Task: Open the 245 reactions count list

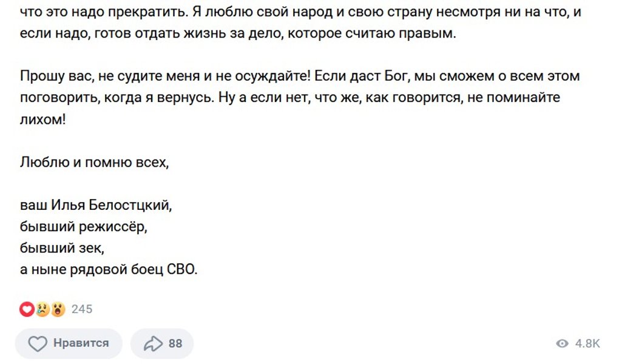Action: (x=82, y=309)
